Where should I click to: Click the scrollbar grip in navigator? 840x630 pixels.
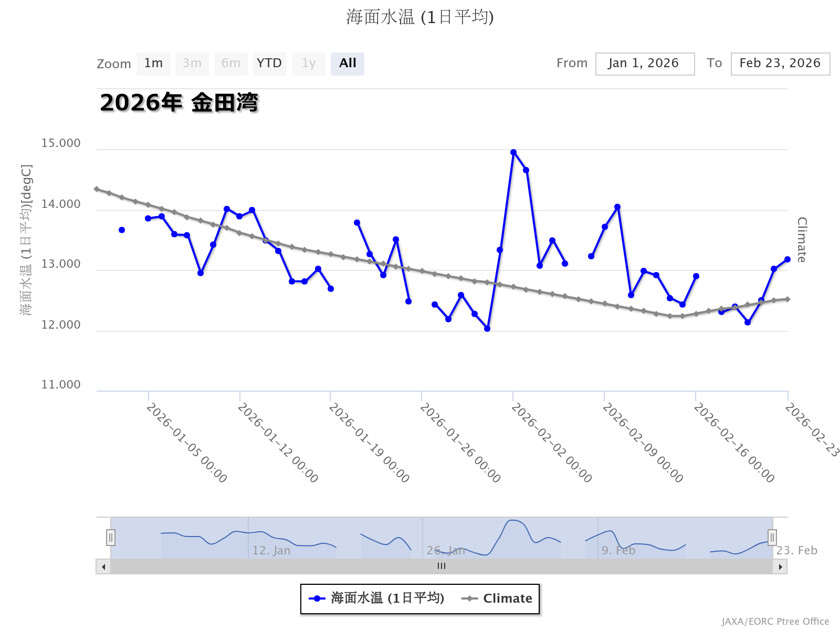pos(442,566)
